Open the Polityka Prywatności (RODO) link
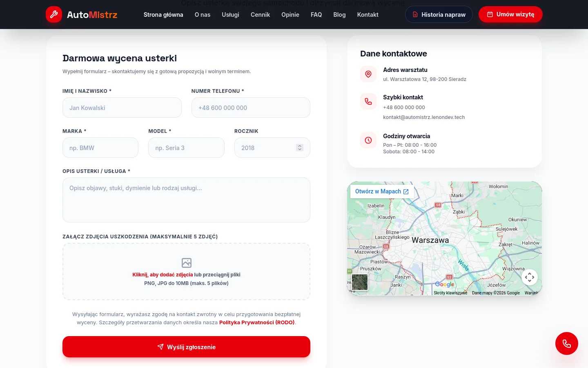 257,323
